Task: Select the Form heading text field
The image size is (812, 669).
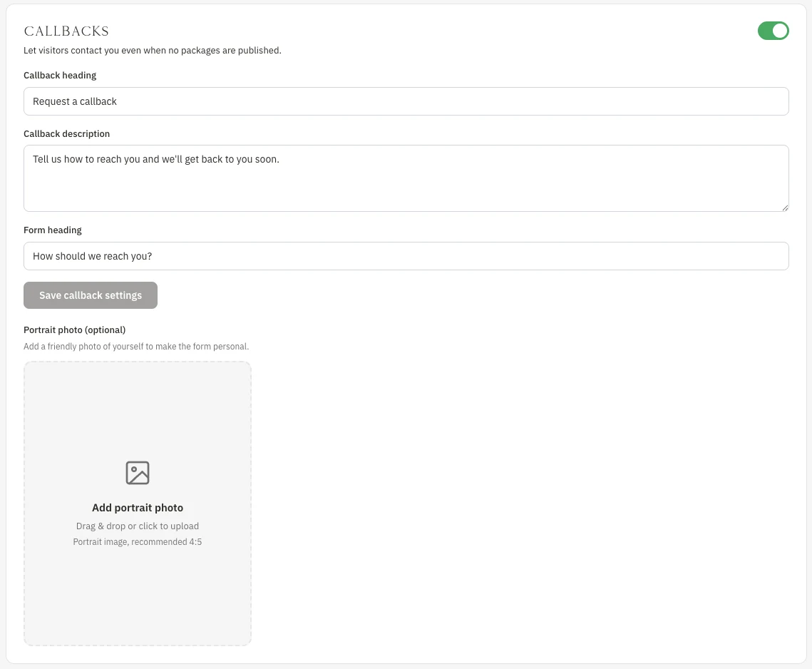Action: tap(406, 256)
